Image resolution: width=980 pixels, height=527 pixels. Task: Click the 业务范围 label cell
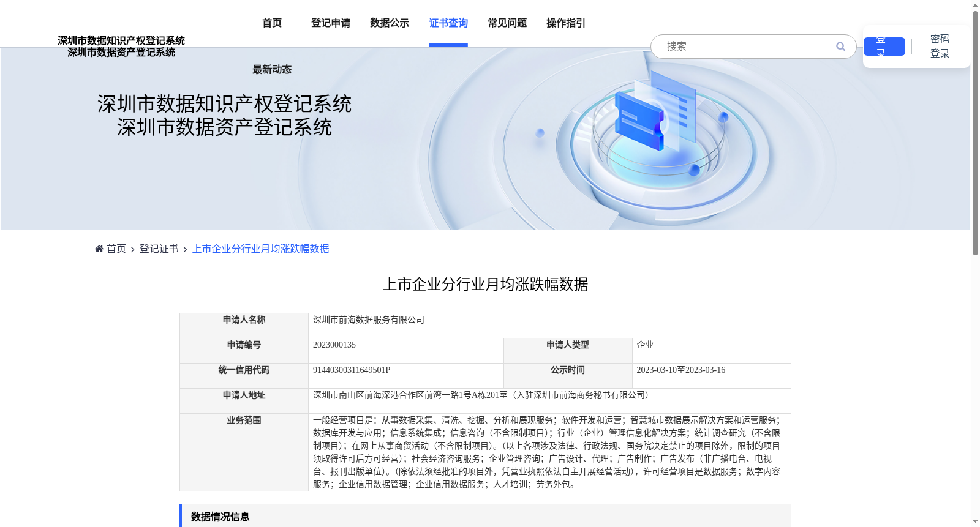(244, 452)
